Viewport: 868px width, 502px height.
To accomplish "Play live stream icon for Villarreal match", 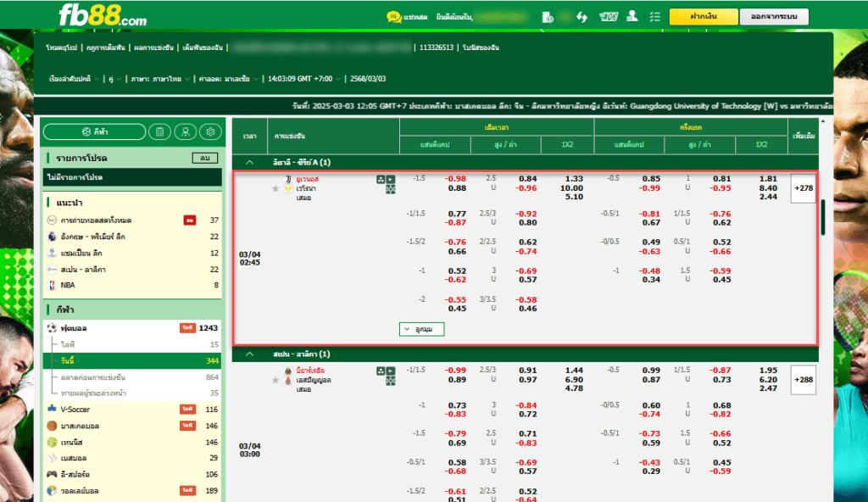I will pyautogui.click(x=391, y=371).
